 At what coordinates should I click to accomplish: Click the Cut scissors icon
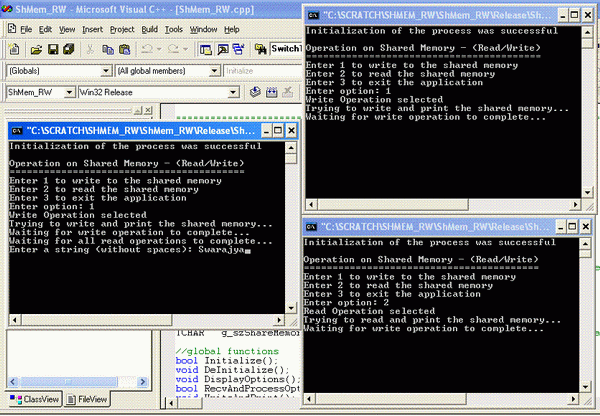[90, 49]
